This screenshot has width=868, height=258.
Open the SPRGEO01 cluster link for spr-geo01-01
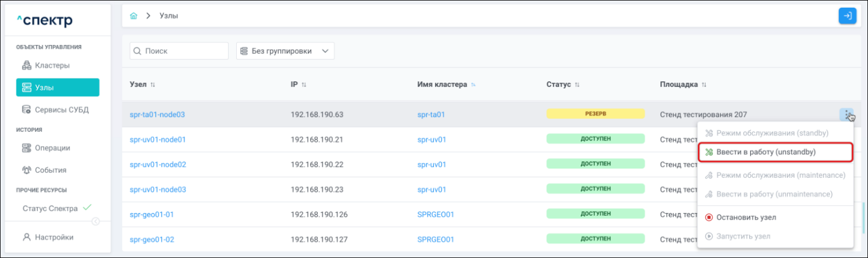(436, 215)
